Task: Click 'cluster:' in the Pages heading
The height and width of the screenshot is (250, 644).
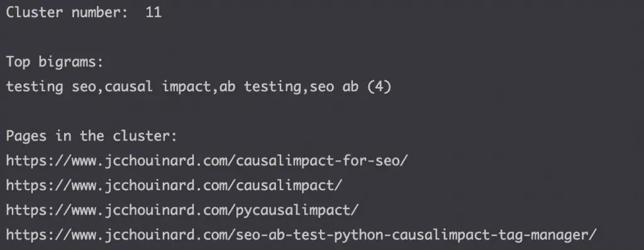Action: (145, 135)
